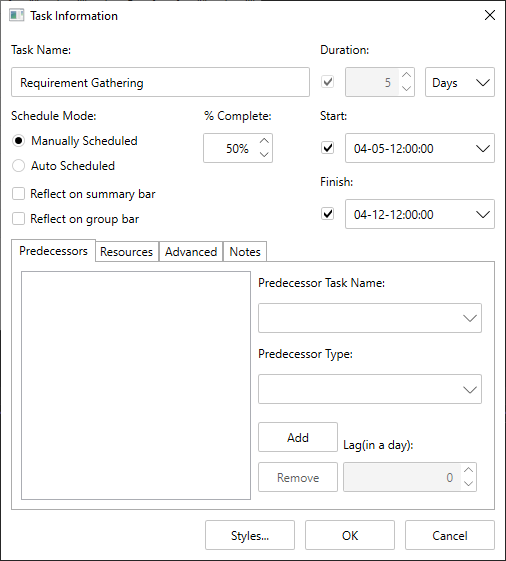Click the Remove predecessor button
The width and height of the screenshot is (506, 561).
pyautogui.click(x=298, y=477)
